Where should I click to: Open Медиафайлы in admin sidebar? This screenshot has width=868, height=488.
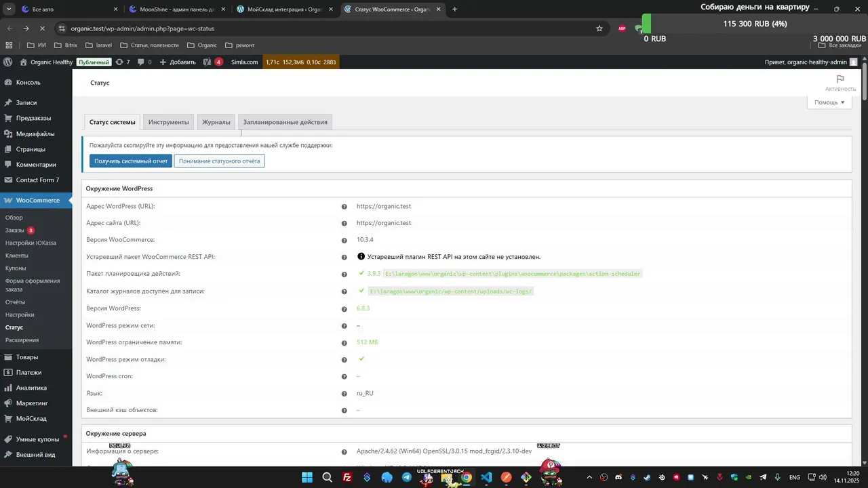tap(36, 134)
